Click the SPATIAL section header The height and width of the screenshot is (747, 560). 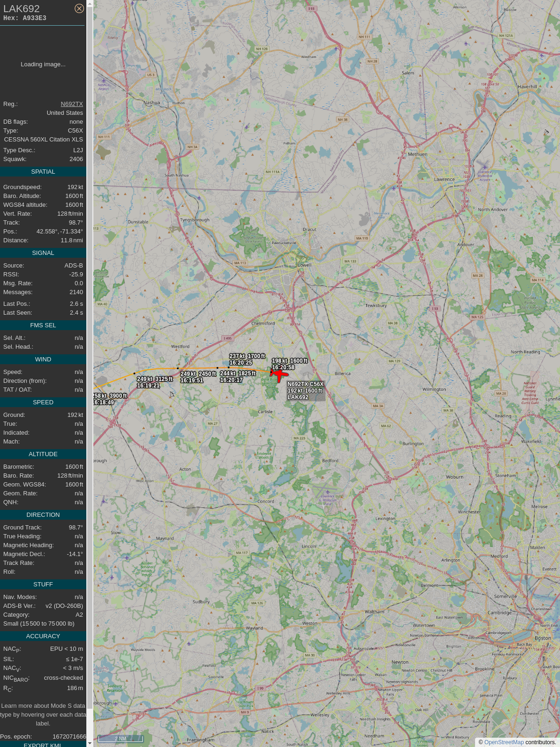click(43, 172)
